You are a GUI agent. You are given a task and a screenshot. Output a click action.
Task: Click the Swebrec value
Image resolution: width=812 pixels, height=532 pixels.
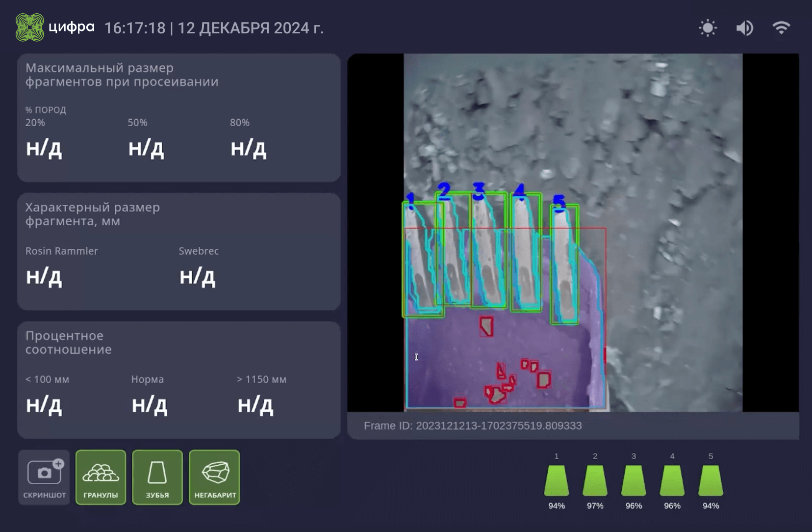[x=197, y=277]
